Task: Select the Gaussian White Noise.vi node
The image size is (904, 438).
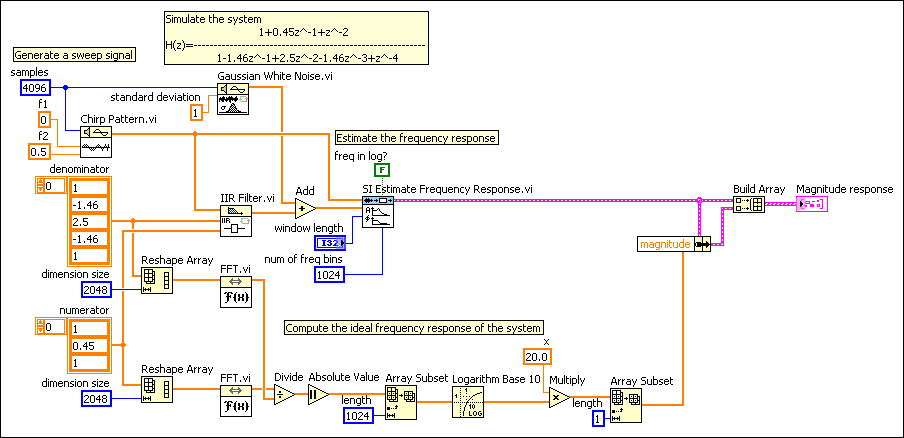Action: coord(233,102)
